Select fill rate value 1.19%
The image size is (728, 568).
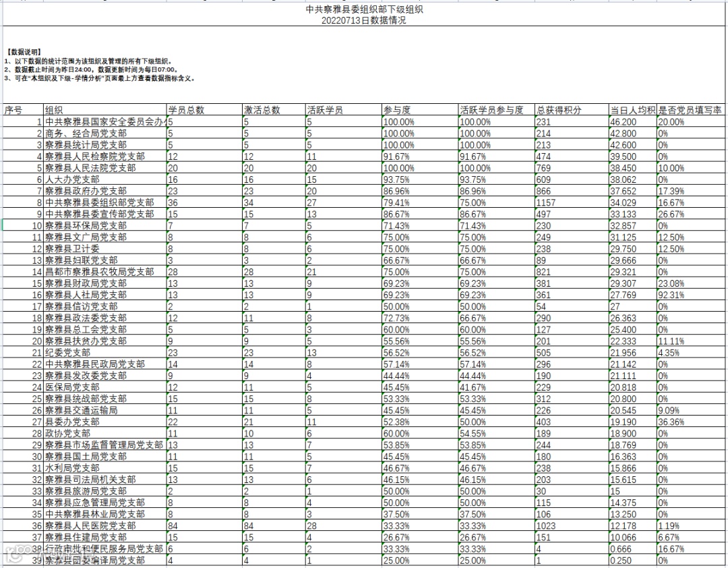[x=692, y=526]
